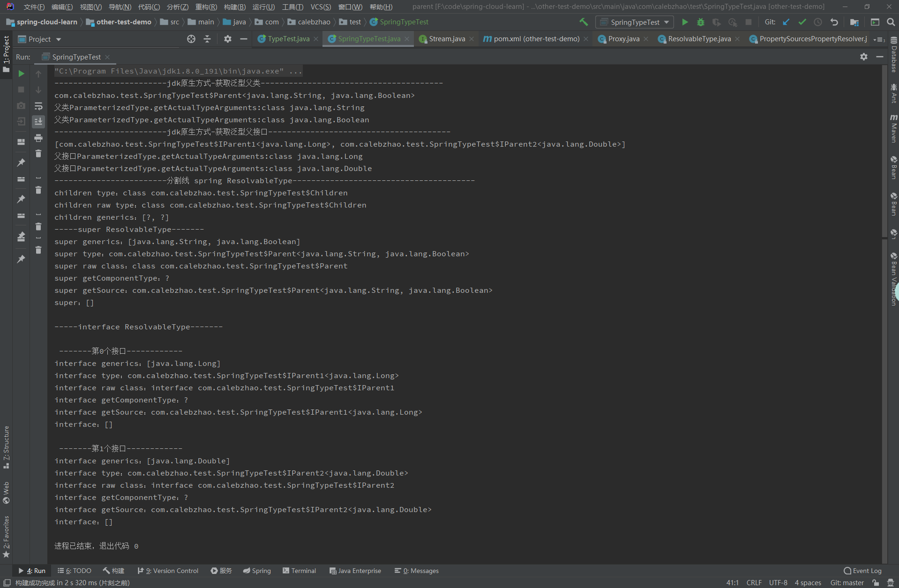
Task: Click the Git rollback undo icon
Action: click(x=834, y=22)
